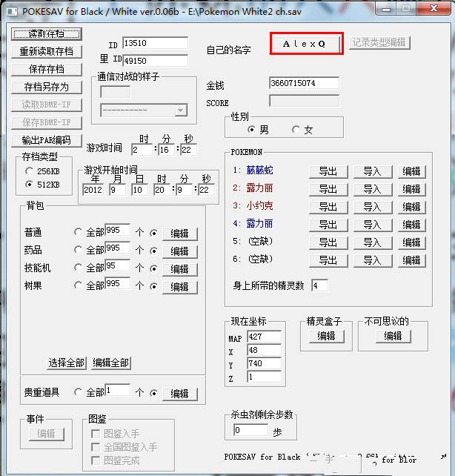The height and width of the screenshot is (476, 455).
Task: Click 编辑 in the 不可思议的 group
Action: pos(393,337)
